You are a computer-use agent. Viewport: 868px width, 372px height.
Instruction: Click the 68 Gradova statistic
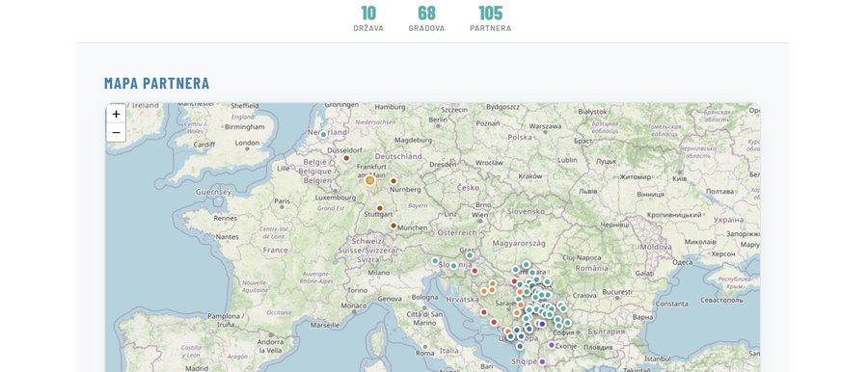(427, 18)
